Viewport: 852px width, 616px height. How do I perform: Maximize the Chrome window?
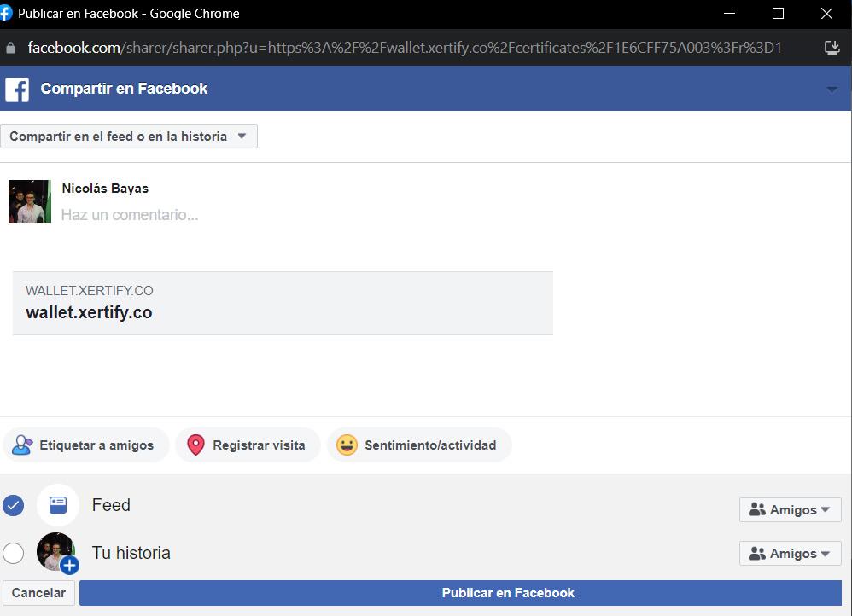point(778,14)
